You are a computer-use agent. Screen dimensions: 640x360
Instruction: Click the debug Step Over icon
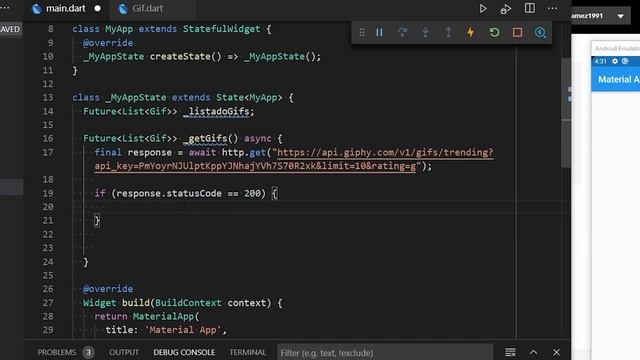coord(402,32)
